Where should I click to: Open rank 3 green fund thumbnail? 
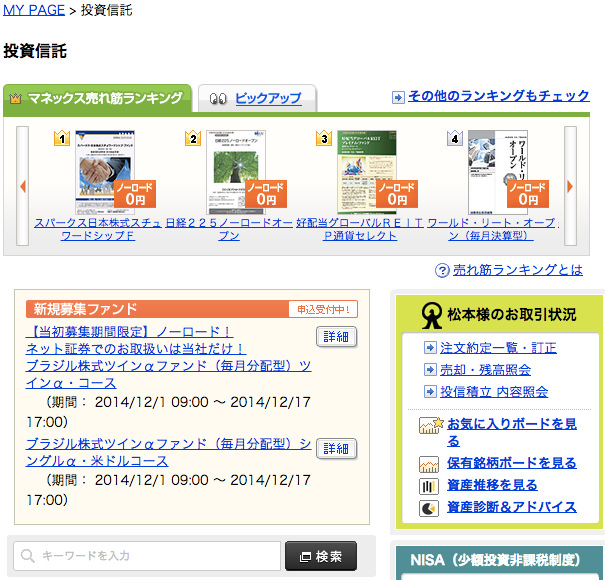(367, 172)
